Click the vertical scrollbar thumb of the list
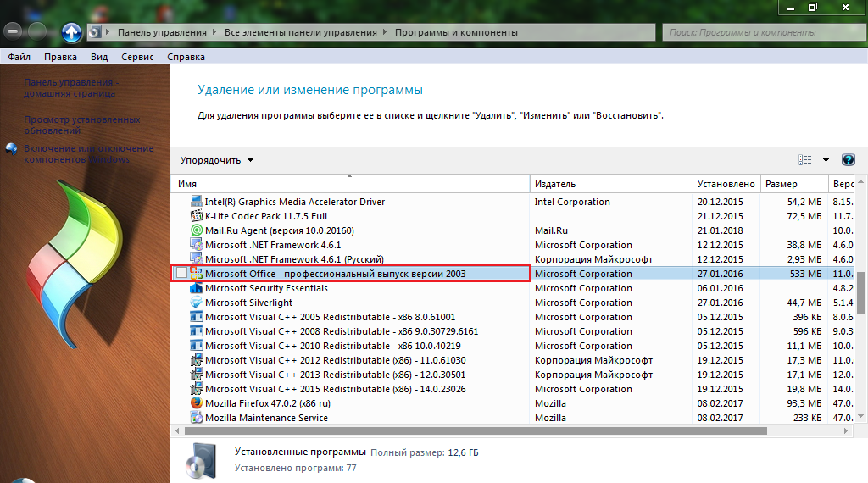This screenshot has height=483, width=868. coord(860,292)
